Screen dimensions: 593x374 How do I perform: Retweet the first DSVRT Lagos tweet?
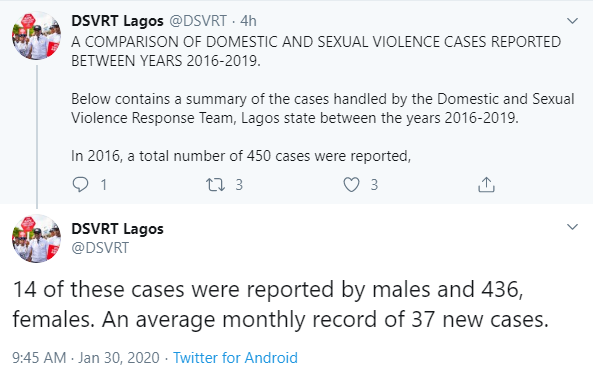point(215,185)
